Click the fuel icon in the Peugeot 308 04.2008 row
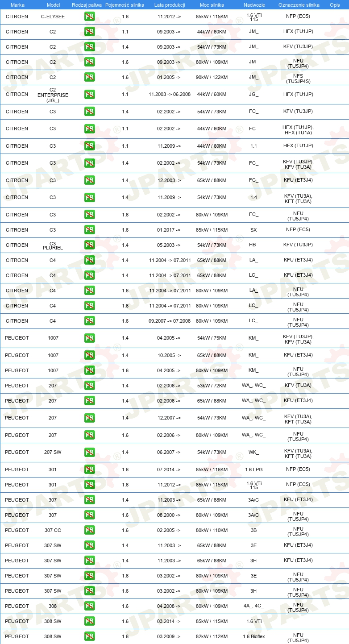The image size is (349, 644). pyautogui.click(x=89, y=606)
